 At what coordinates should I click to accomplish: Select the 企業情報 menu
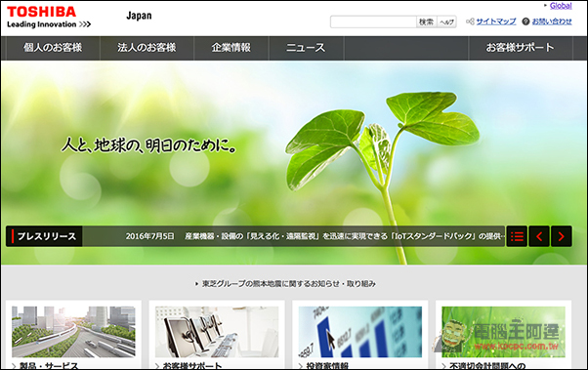point(231,48)
